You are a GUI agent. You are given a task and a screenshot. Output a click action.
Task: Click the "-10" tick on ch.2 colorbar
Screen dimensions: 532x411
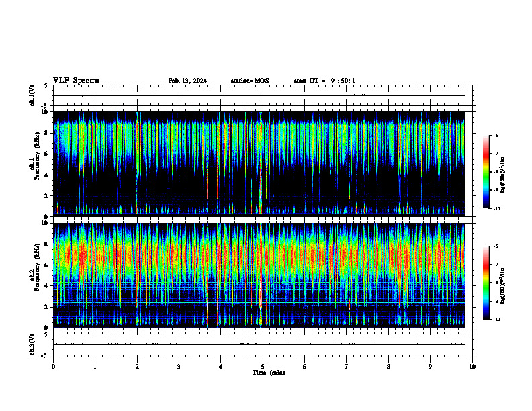pyautogui.click(x=497, y=320)
